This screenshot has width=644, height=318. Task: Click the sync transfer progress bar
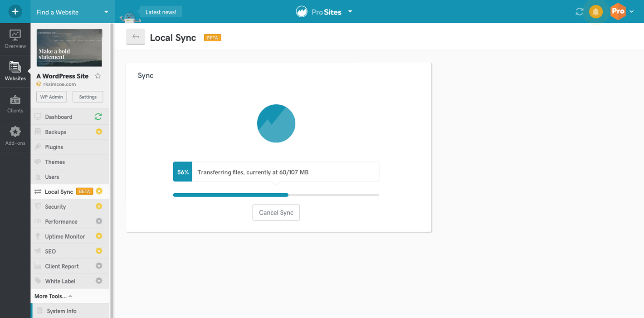276,195
